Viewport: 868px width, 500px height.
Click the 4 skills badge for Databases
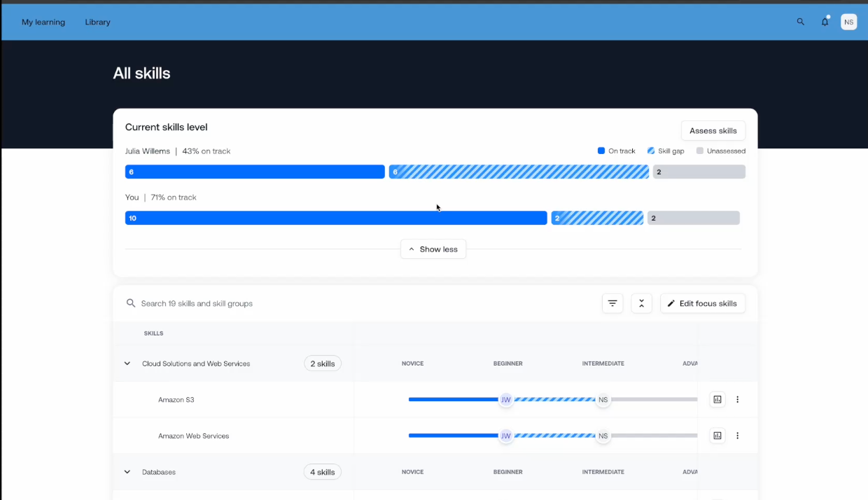pos(323,472)
